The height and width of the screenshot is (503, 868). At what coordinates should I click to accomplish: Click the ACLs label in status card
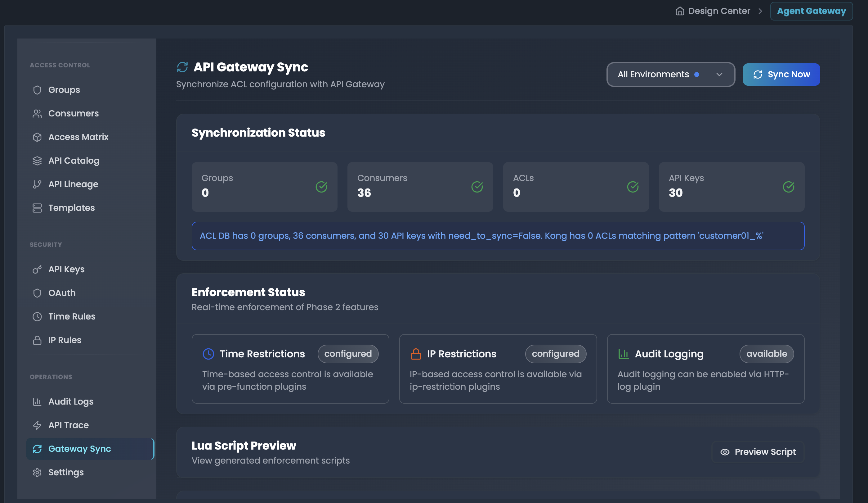coord(523,178)
